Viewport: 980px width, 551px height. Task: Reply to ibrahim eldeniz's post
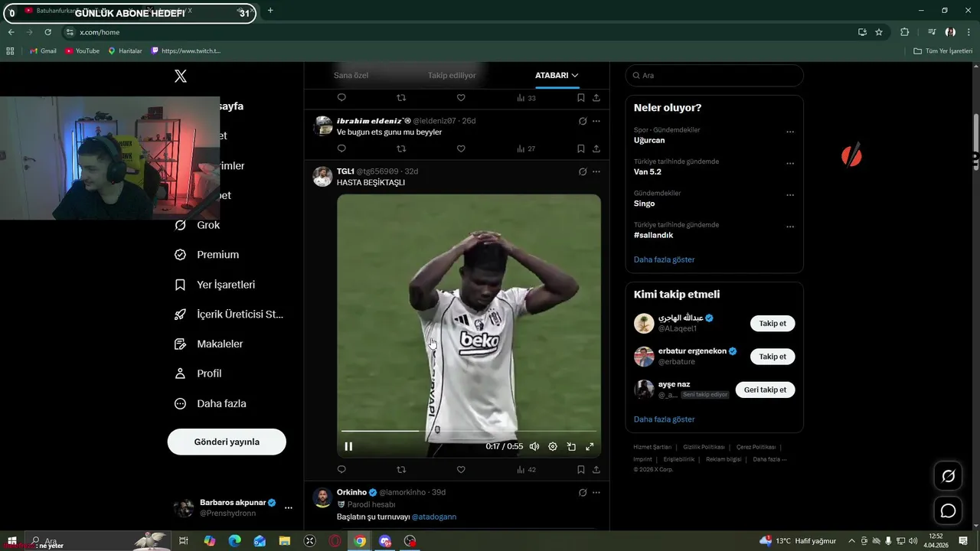tap(341, 148)
